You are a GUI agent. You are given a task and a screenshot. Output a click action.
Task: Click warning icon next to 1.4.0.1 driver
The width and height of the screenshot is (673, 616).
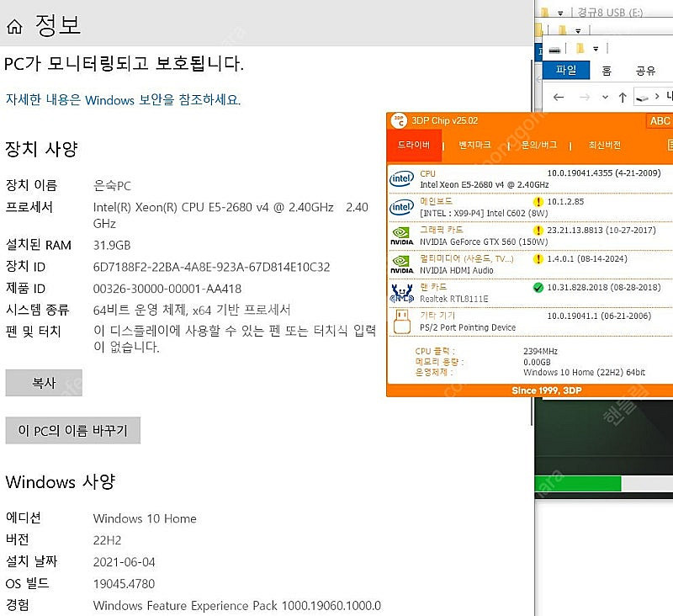pyautogui.click(x=538, y=259)
